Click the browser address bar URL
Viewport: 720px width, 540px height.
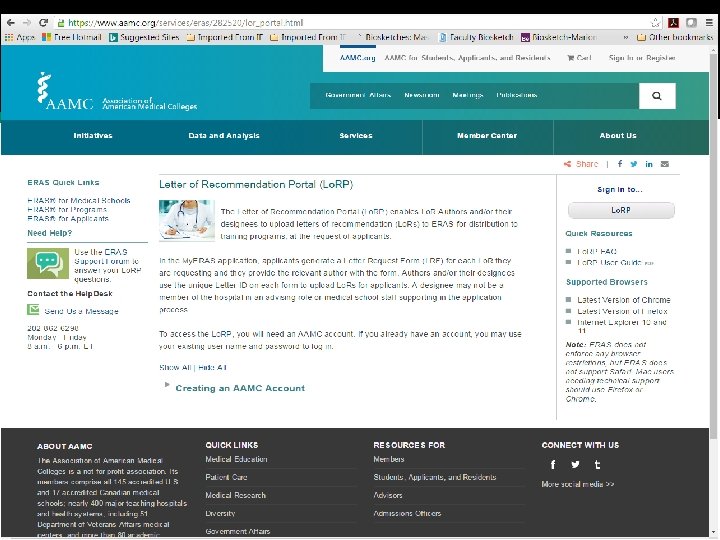(x=186, y=22)
